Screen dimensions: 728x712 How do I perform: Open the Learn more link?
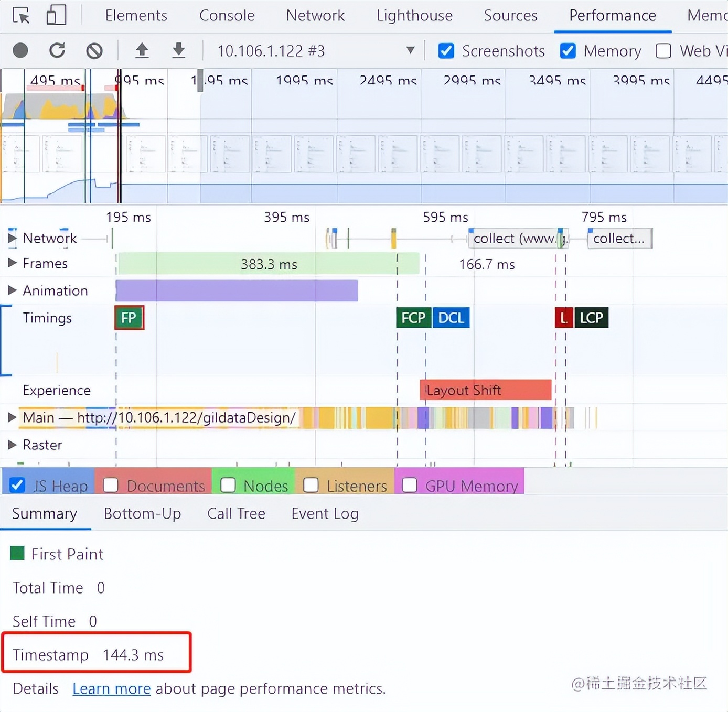coord(111,688)
